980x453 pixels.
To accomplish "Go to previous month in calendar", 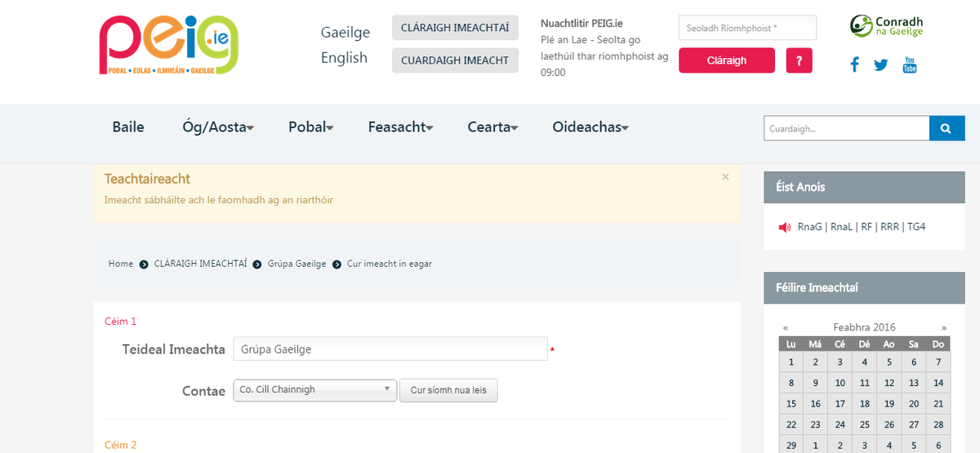I will pos(786,326).
